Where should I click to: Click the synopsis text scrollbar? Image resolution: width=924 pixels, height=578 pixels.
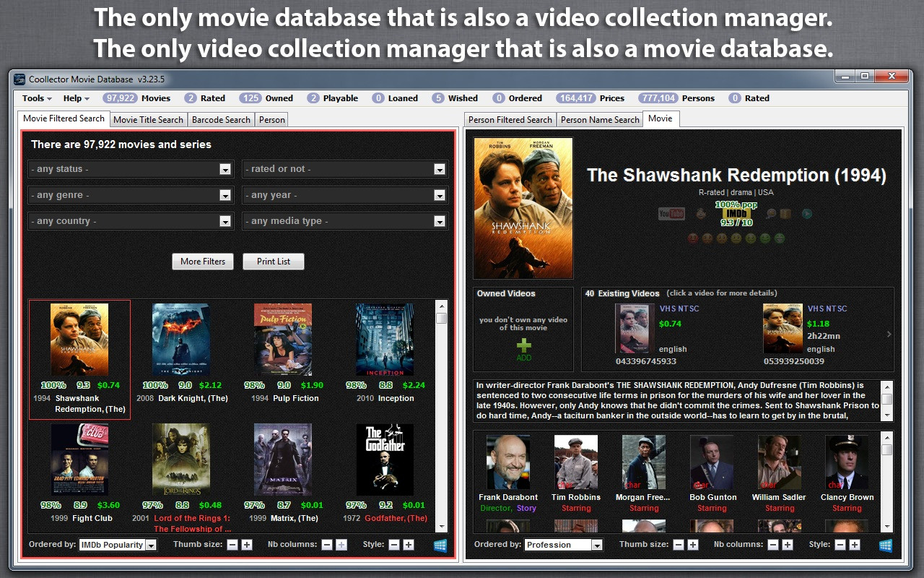[887, 400]
